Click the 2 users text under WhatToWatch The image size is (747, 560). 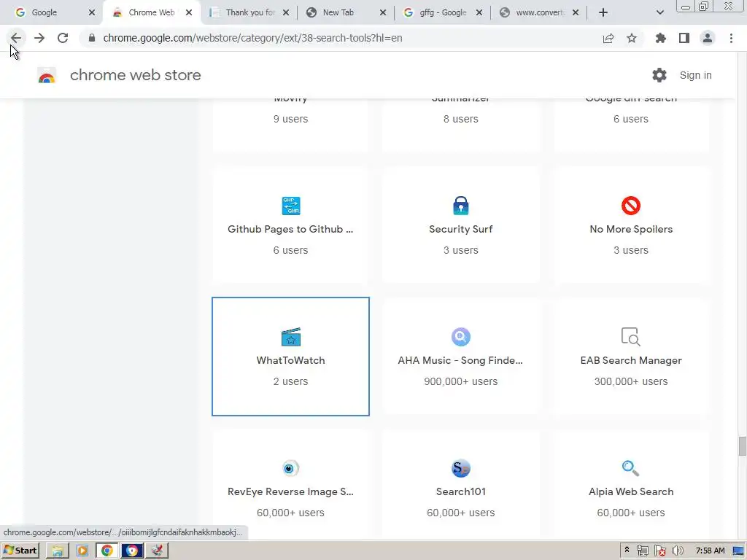tap(290, 381)
